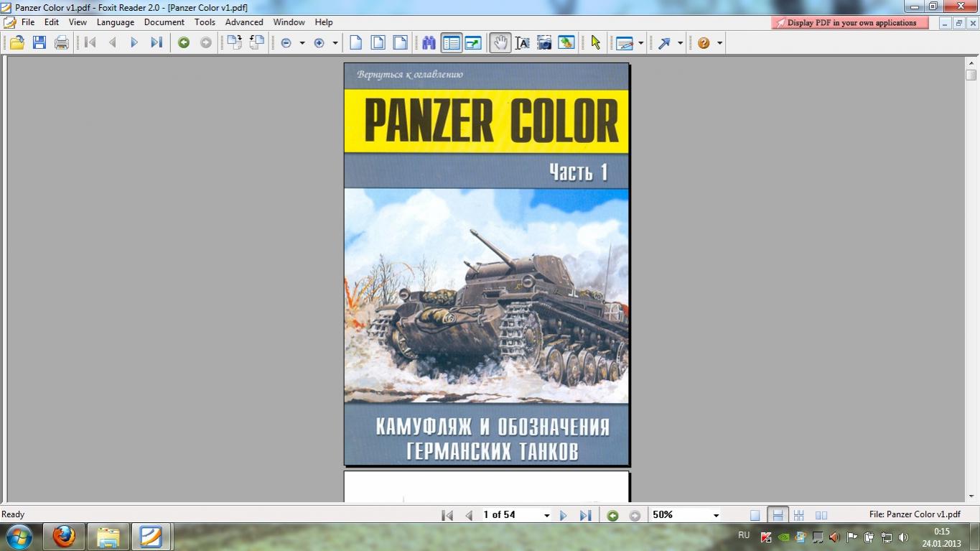Go to last page from status bar

[586, 515]
